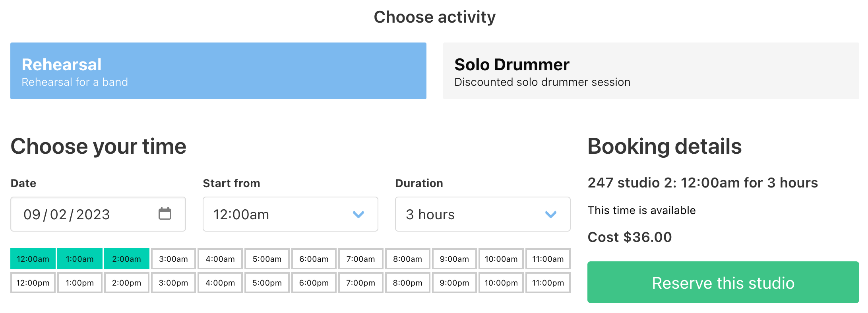The image size is (868, 313).
Task: Pick the 11:00am time slot
Action: coord(548,259)
